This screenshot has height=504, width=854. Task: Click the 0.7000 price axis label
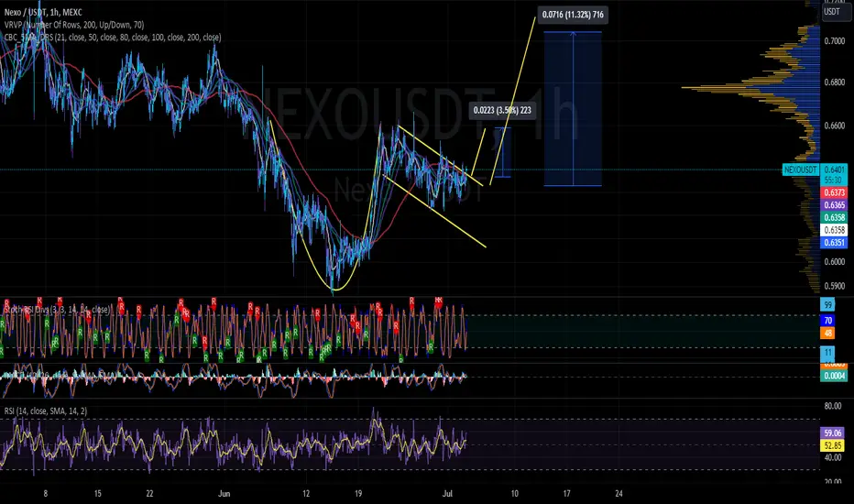(835, 41)
